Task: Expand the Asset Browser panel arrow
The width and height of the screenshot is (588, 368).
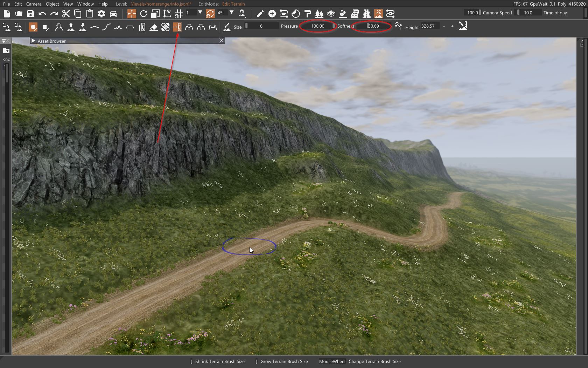Action: [x=33, y=41]
